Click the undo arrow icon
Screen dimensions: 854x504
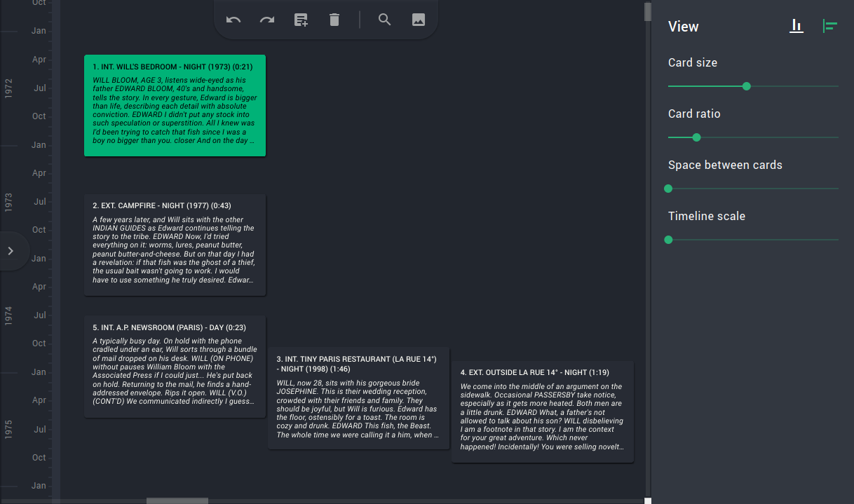click(233, 20)
